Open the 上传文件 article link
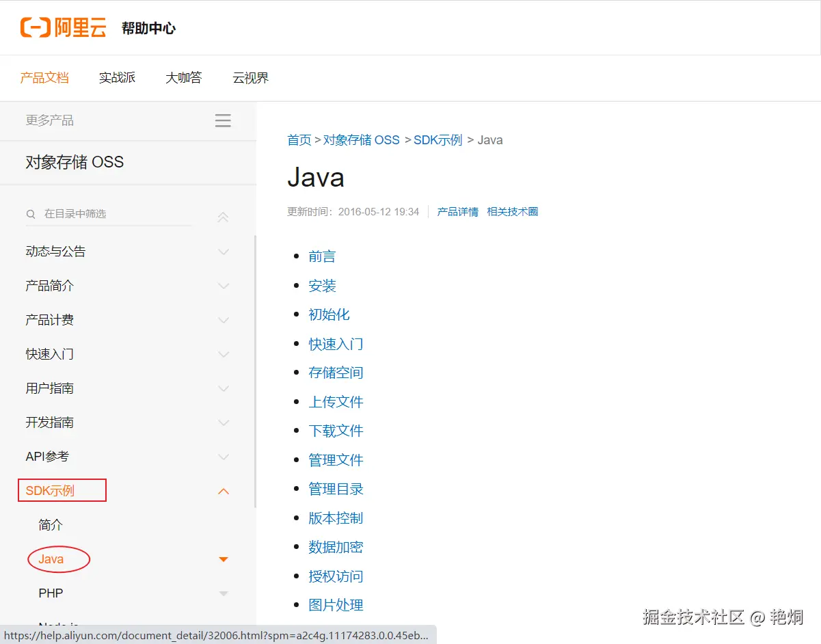Viewport: 821px width, 644px height. click(336, 402)
